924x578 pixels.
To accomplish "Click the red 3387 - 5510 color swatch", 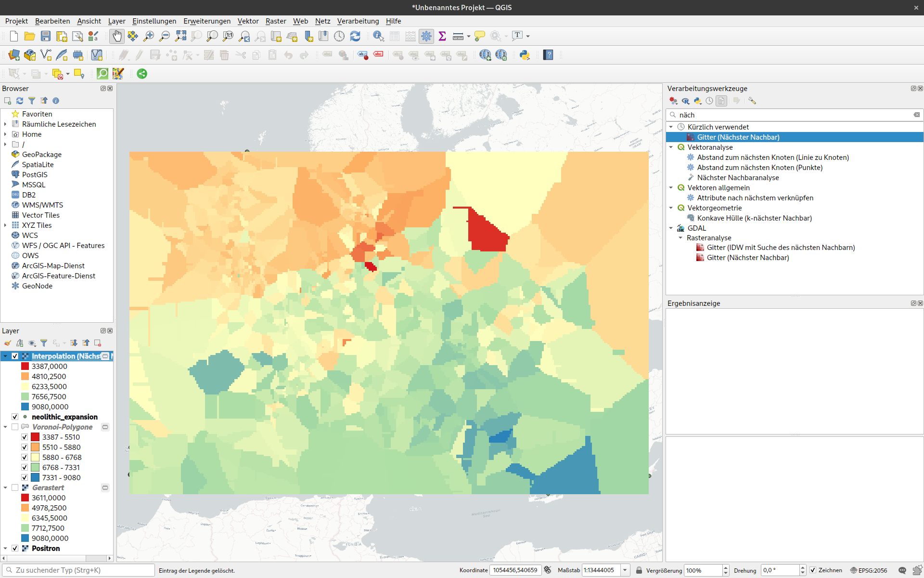I will [35, 437].
